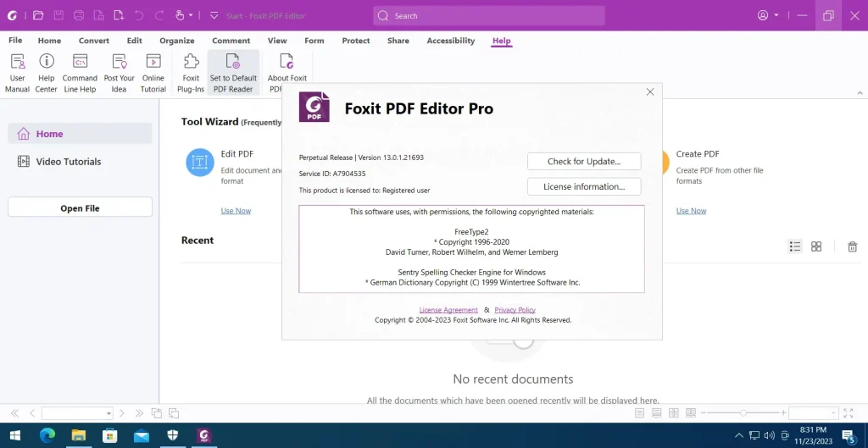Screen dimensions: 868x448
Task: Switch to the Organize ribbon tab
Action: [x=177, y=41]
